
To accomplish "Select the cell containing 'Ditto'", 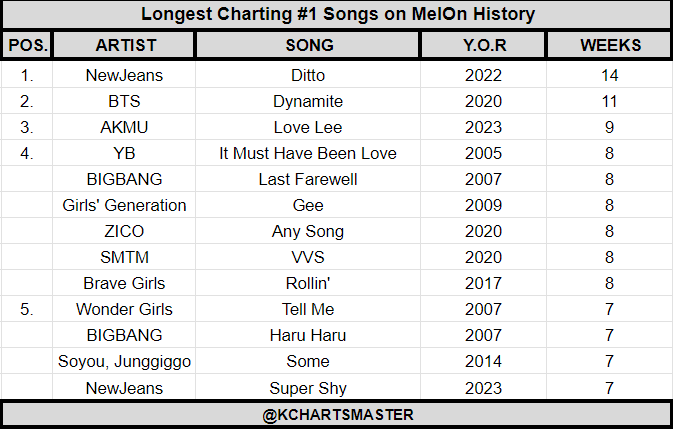I will click(x=308, y=75).
